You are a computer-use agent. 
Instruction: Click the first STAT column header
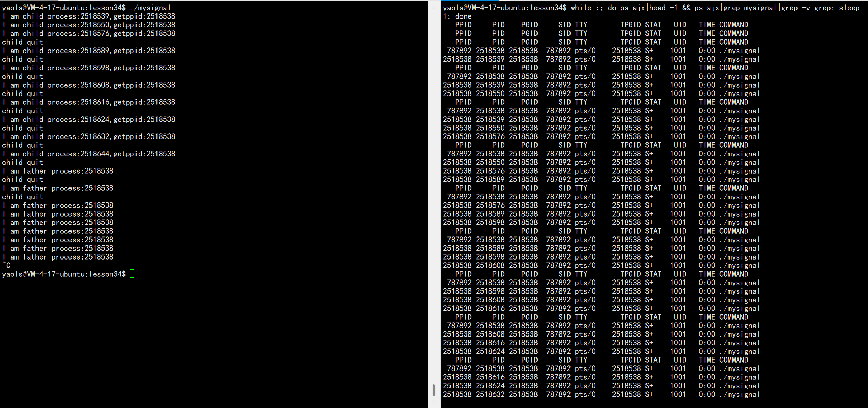[x=653, y=25]
